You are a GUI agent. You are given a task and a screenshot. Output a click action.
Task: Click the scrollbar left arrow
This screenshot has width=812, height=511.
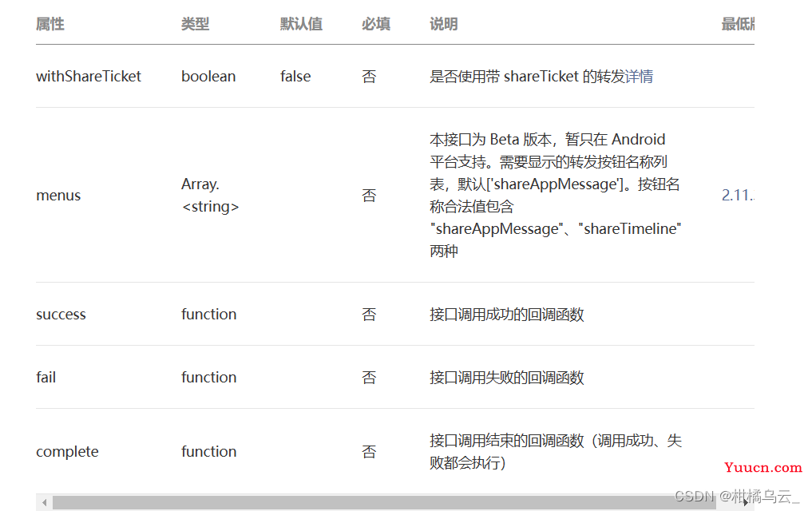[45, 502]
